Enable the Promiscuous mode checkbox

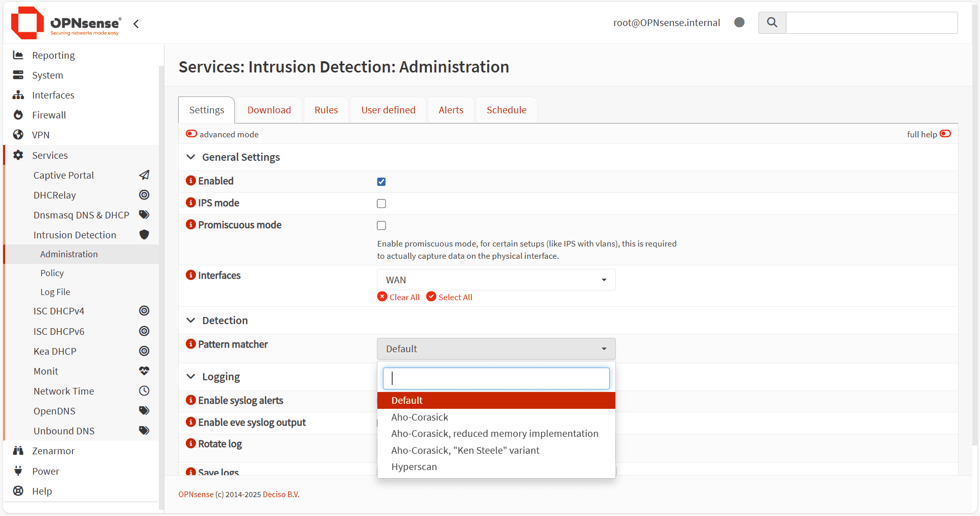coord(381,226)
